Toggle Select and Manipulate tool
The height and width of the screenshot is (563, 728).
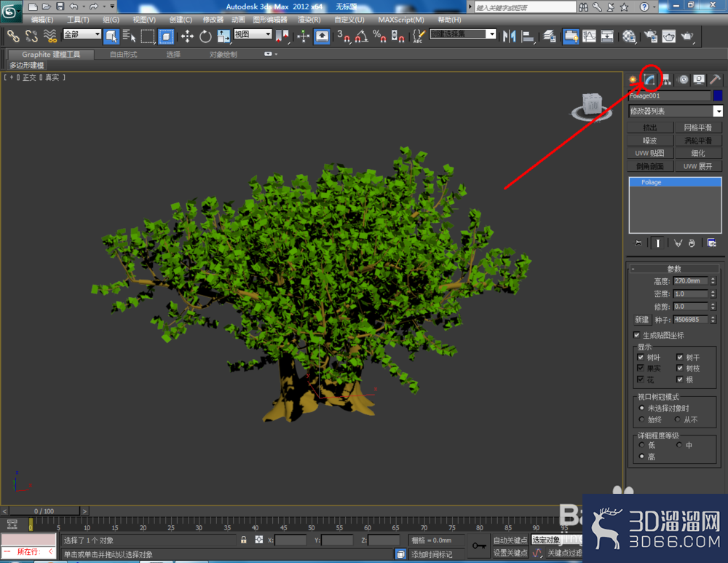303,36
